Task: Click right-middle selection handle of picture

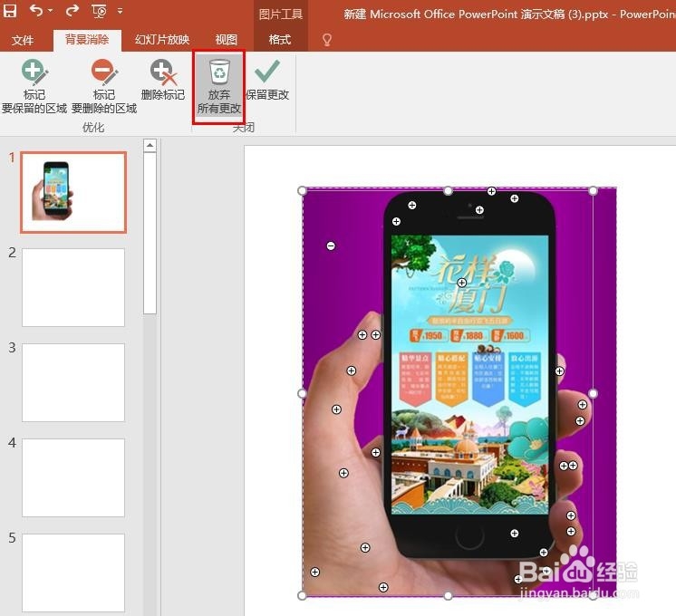Action: point(594,393)
